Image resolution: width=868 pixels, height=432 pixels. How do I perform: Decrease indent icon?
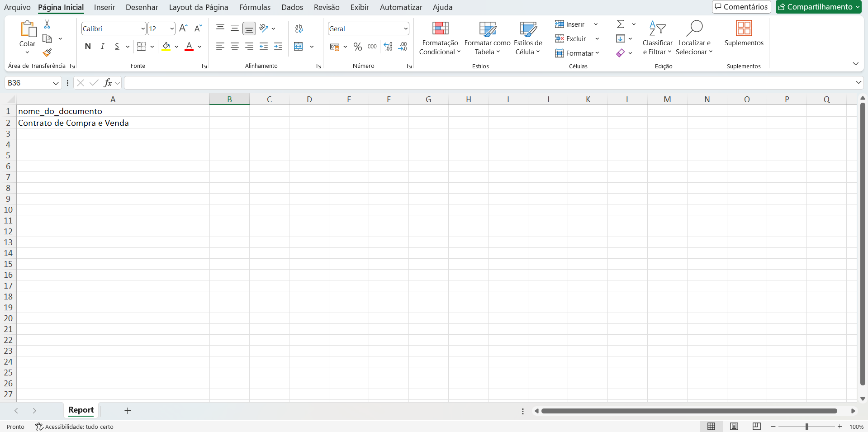264,46
